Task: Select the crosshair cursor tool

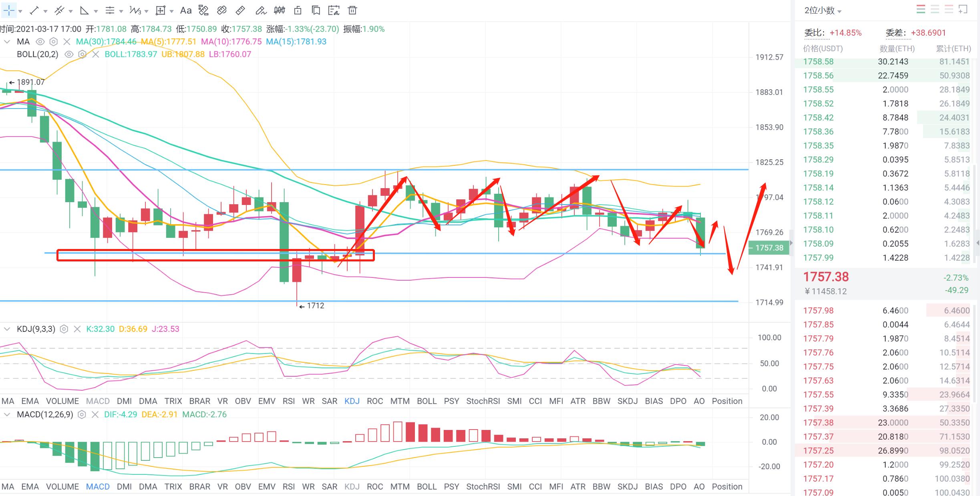Action: pos(9,10)
